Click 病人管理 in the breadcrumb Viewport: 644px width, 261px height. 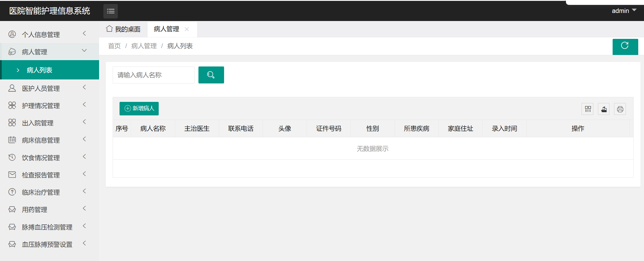(x=144, y=46)
